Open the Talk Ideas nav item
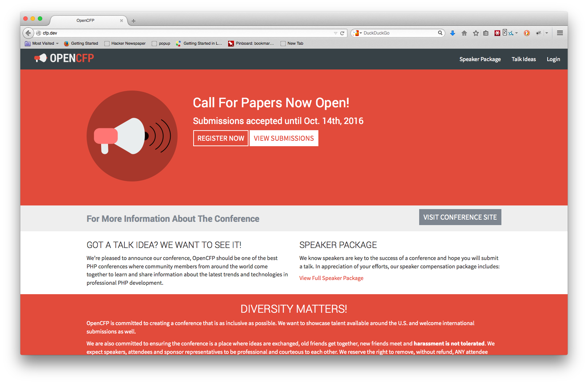Viewport: 588px width, 384px height. (524, 59)
